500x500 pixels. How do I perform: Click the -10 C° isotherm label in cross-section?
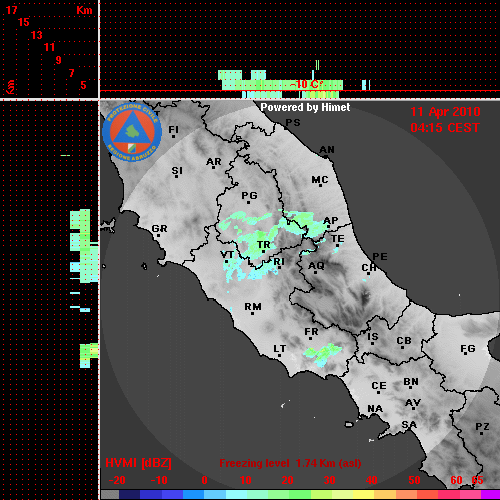[x=306, y=84]
